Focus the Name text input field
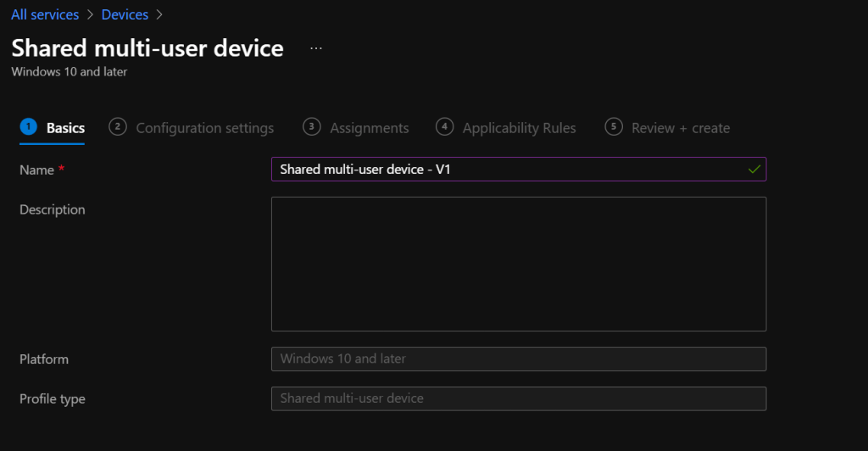 tap(509, 170)
